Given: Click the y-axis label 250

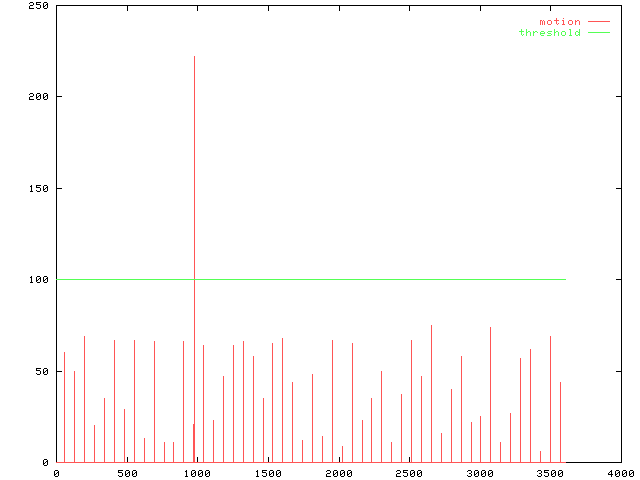Looking at the screenshot, I should [39, 6].
